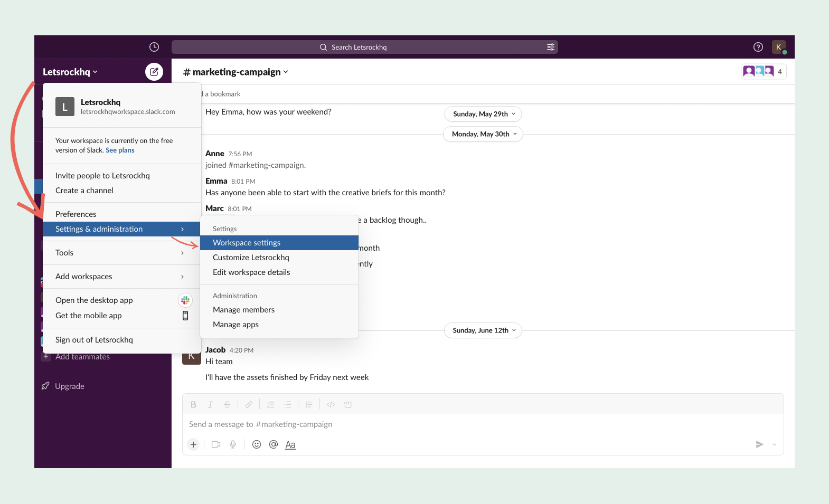This screenshot has height=504, width=829.
Task: Click the record audio microphone icon
Action: [x=233, y=444]
